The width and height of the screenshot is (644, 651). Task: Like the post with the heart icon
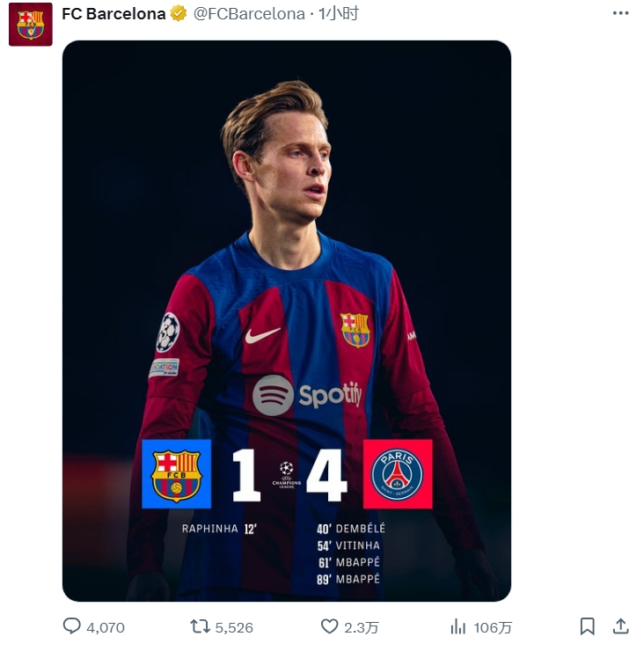(x=329, y=626)
